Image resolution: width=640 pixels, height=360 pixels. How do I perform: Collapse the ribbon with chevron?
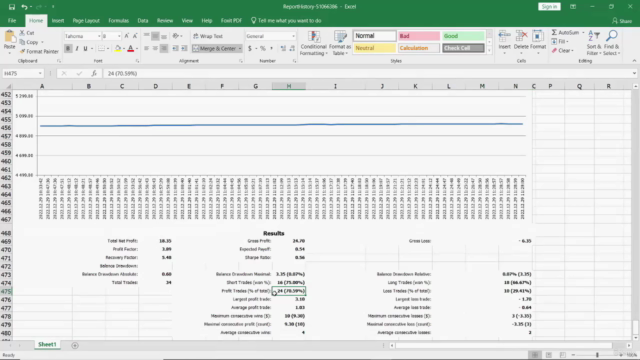pos(634,61)
